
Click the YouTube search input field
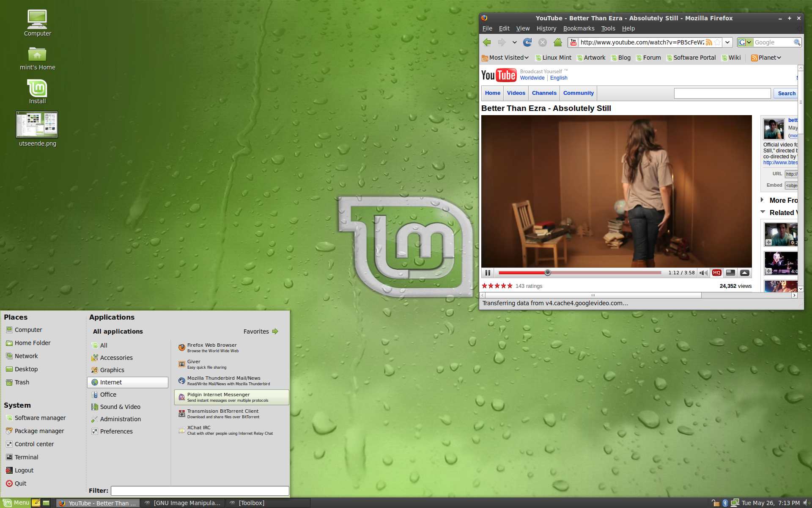click(722, 94)
